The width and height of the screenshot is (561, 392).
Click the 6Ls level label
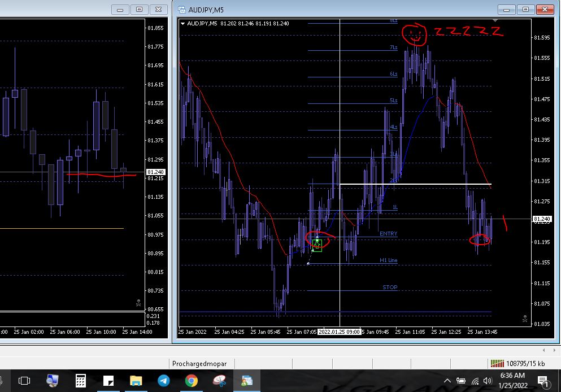coord(394,73)
